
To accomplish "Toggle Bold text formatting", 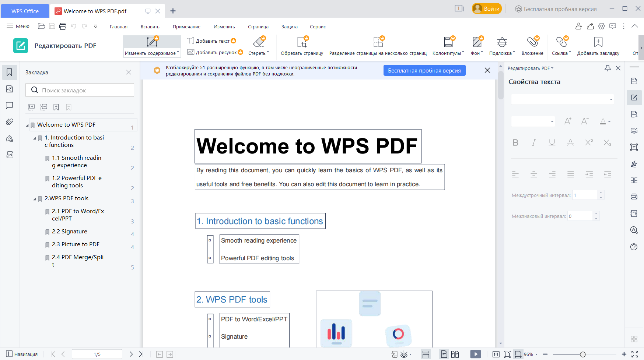I will (515, 143).
